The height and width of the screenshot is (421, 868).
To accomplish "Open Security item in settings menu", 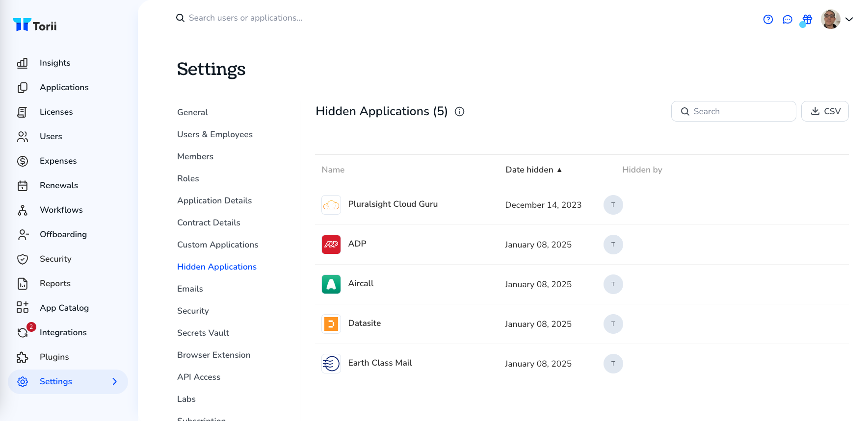I will (x=193, y=311).
